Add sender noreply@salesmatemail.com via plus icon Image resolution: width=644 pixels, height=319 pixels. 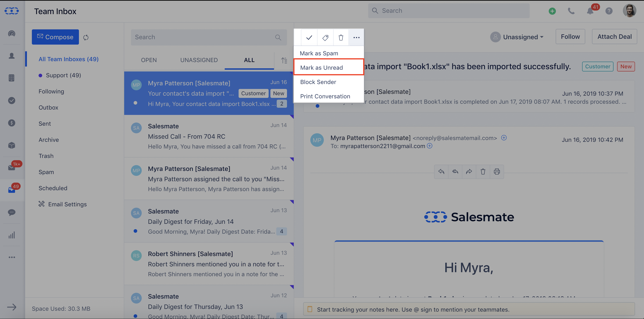click(x=504, y=138)
